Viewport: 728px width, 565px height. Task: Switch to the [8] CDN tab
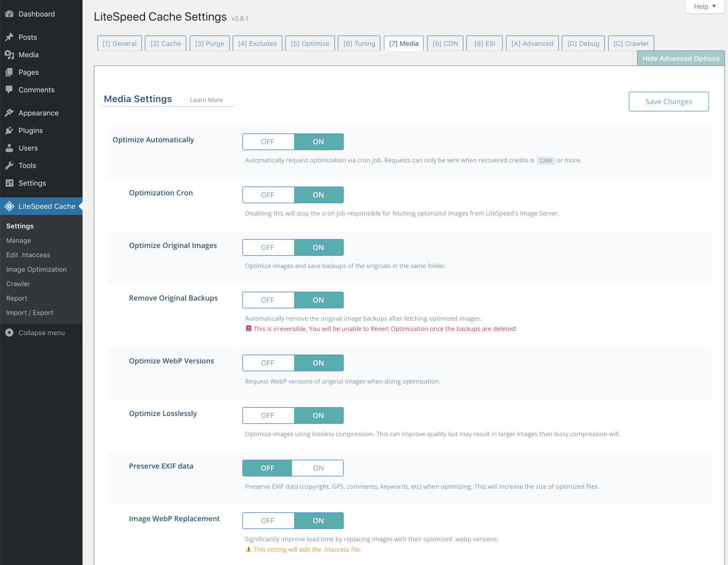point(445,43)
